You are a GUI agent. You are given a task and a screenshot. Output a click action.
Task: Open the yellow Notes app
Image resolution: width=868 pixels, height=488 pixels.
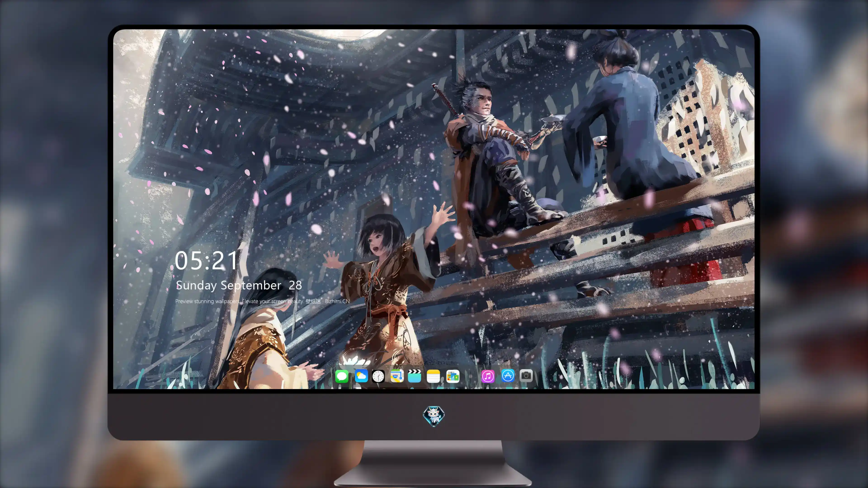433,376
